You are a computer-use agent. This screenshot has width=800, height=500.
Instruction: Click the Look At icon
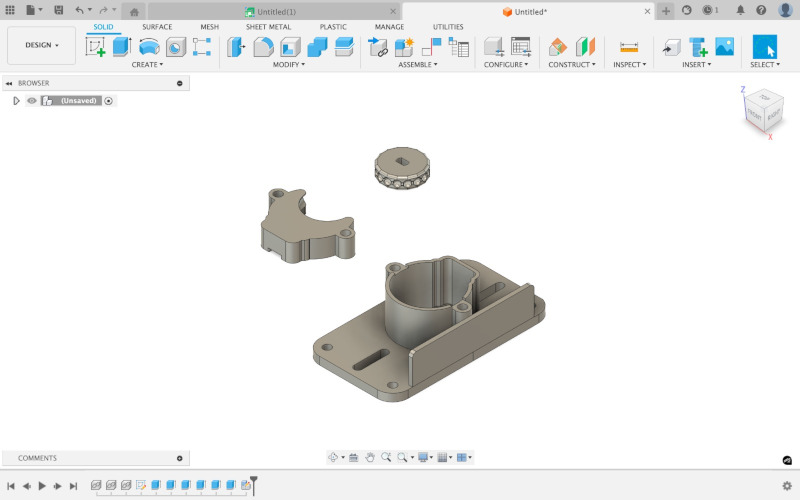(x=354, y=457)
